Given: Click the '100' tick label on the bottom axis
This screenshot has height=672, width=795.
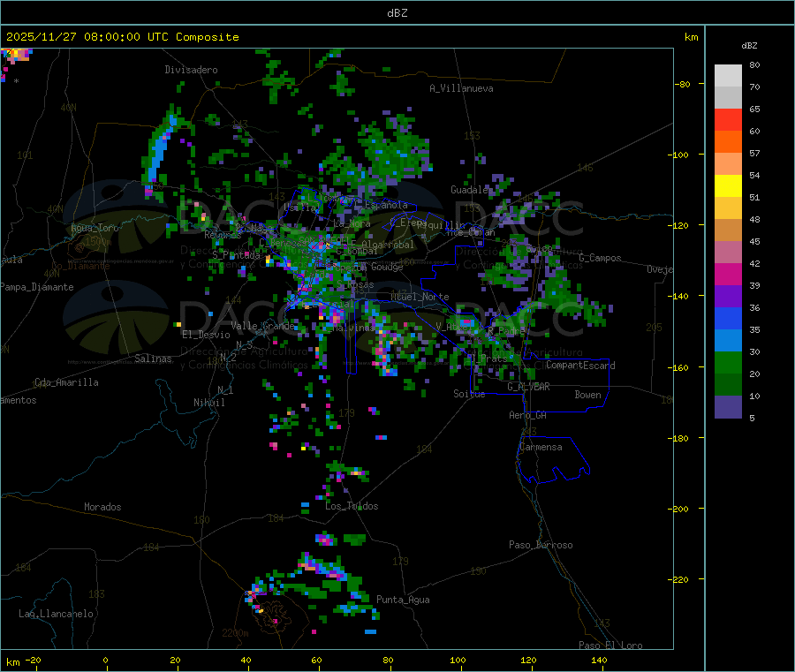Looking at the screenshot, I should [x=458, y=660].
